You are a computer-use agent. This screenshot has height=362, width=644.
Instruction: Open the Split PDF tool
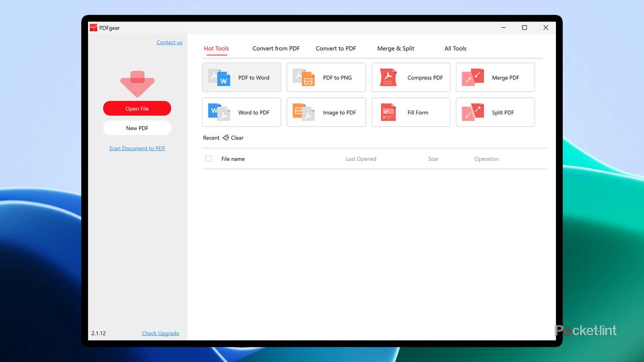click(x=495, y=112)
